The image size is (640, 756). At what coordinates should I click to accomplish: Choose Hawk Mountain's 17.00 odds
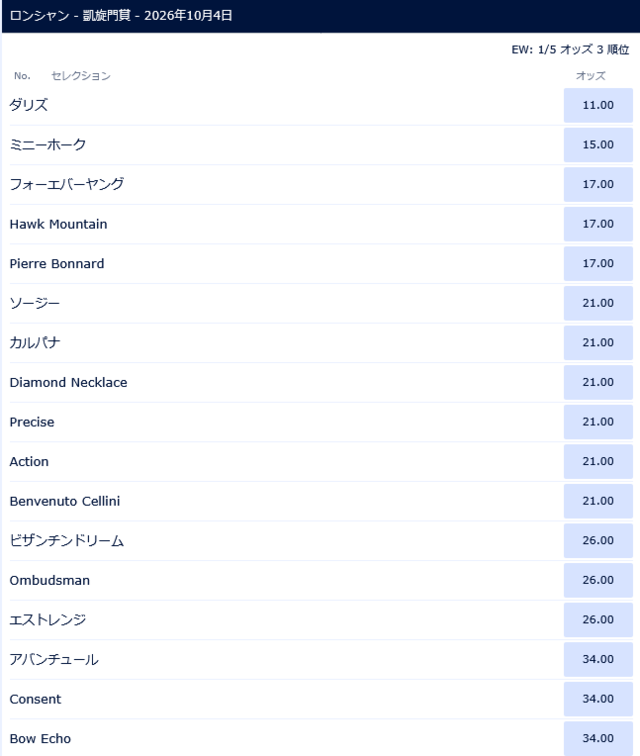(x=598, y=224)
